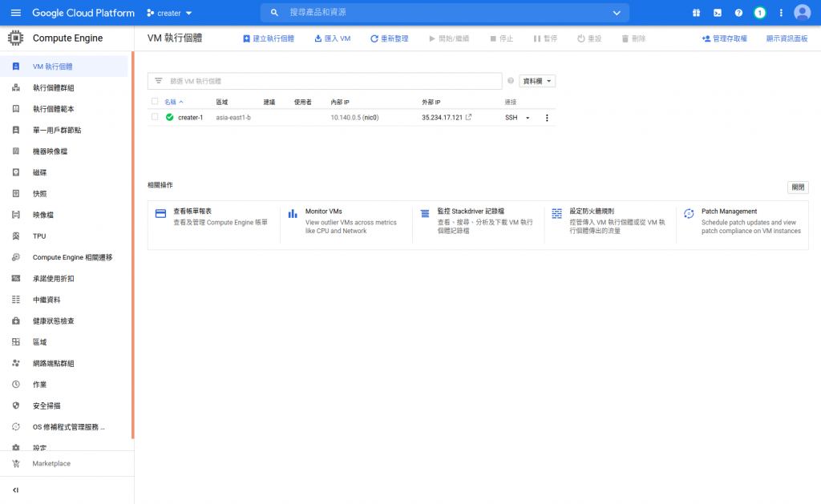Screen dimensions: 821x504
Task: Click 管理存取權 manage access button
Action: click(x=725, y=38)
